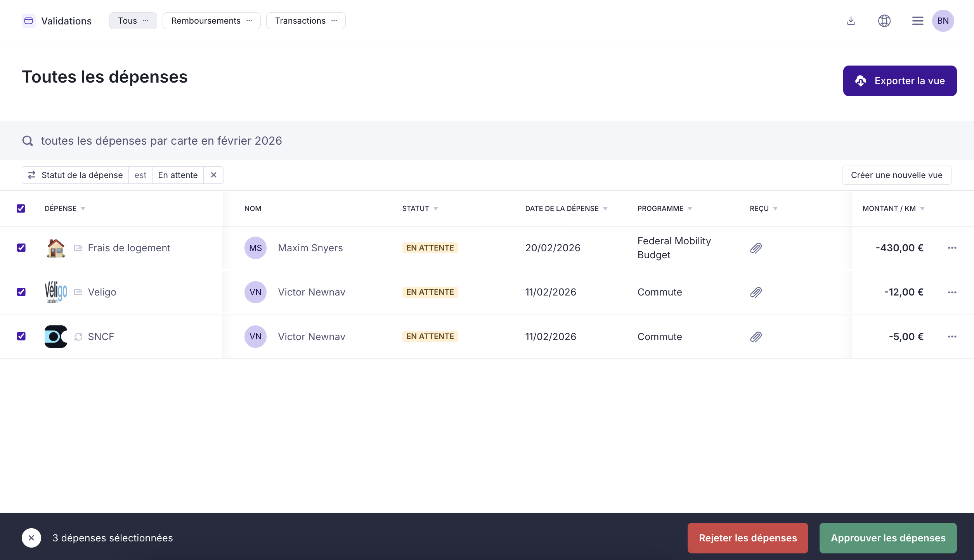This screenshot has height=560, width=974.
Task: Open the language globe icon
Action: [x=884, y=21]
